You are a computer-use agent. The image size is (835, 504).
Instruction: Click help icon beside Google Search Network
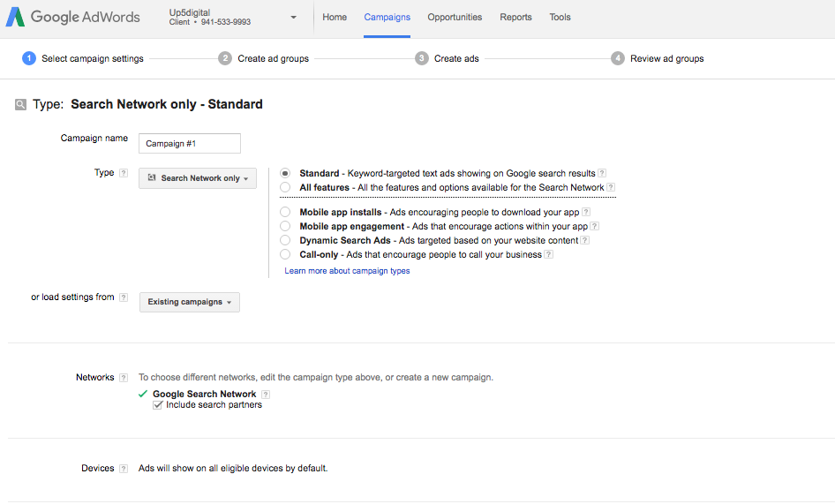click(266, 395)
